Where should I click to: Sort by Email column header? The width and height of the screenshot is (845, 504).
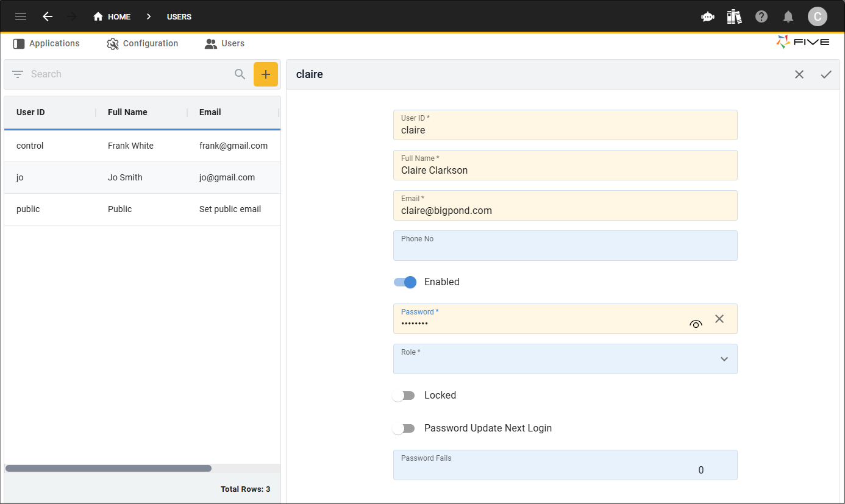(210, 112)
